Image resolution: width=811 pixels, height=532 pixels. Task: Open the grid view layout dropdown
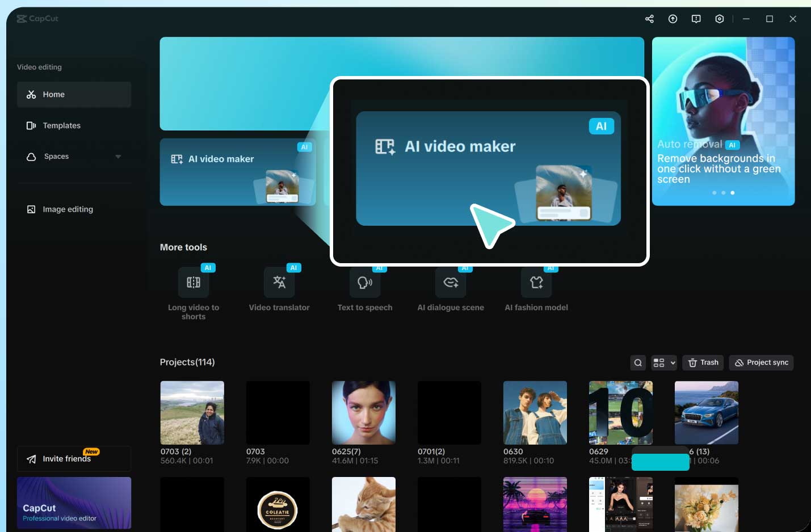663,363
